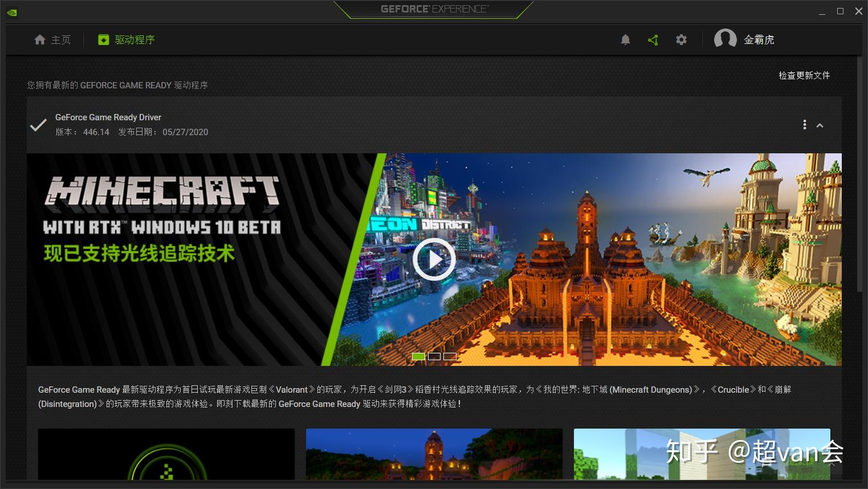The height and width of the screenshot is (489, 868).
Task: Select the third banner slide indicator
Action: tap(450, 356)
